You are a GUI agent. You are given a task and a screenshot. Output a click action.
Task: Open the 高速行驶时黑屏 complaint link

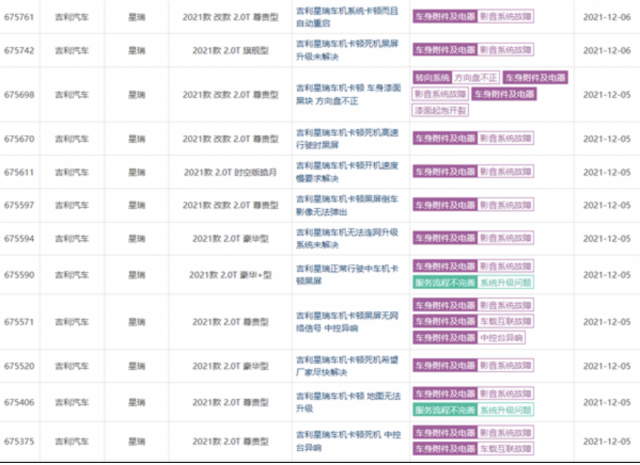pos(347,139)
